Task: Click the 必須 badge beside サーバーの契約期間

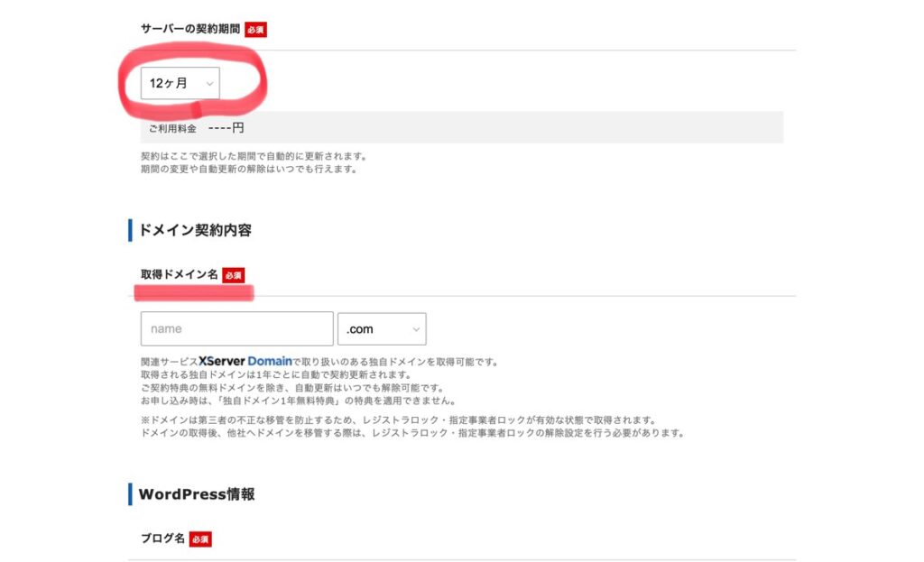Action: pos(255,30)
